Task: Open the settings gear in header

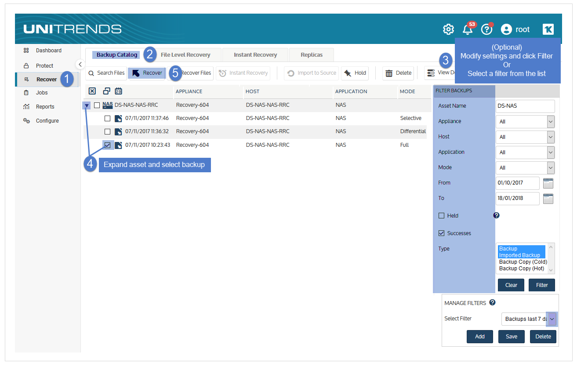Action: point(448,29)
